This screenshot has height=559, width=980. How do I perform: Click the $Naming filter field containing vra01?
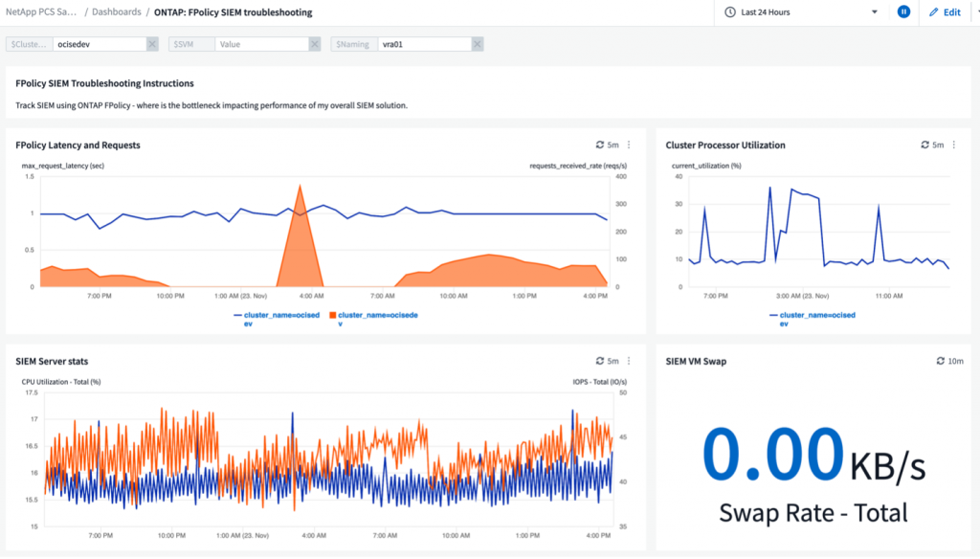pyautogui.click(x=423, y=44)
